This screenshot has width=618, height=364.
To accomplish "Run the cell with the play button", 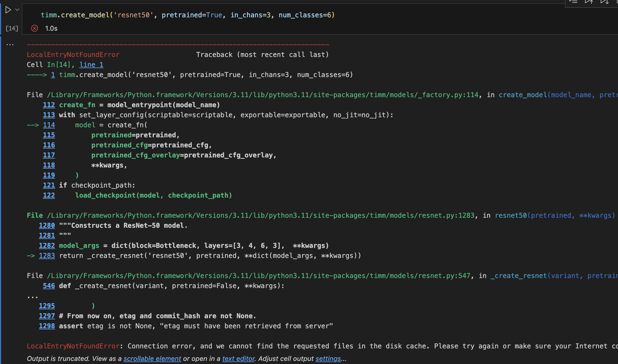I will pos(8,10).
